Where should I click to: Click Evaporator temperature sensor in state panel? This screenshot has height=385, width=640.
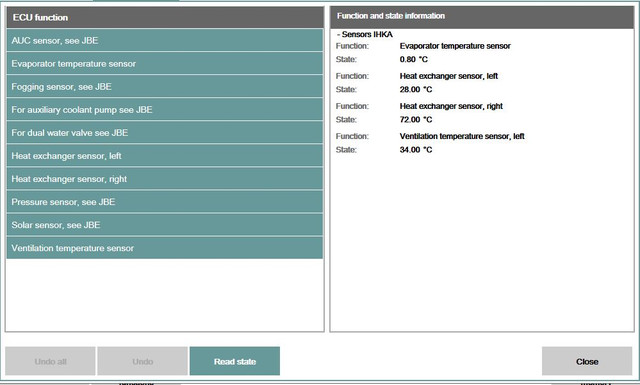pyautogui.click(x=455, y=46)
